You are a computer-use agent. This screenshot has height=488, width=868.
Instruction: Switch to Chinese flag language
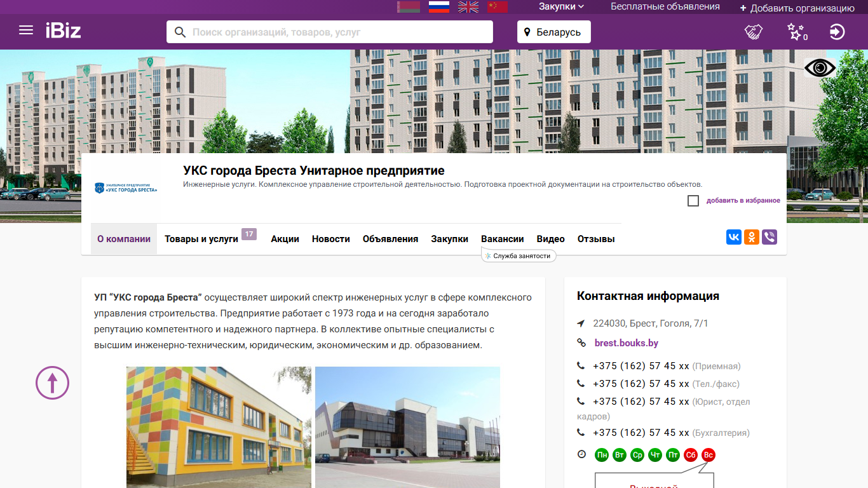click(x=498, y=7)
